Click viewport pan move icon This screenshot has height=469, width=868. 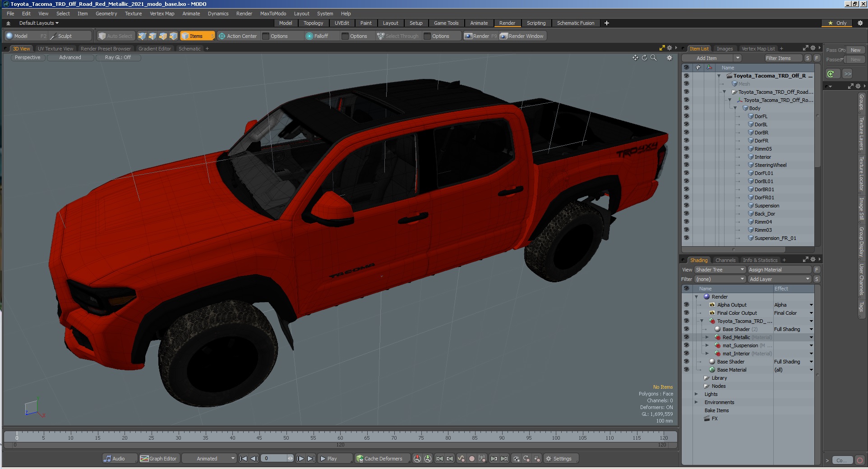click(635, 58)
